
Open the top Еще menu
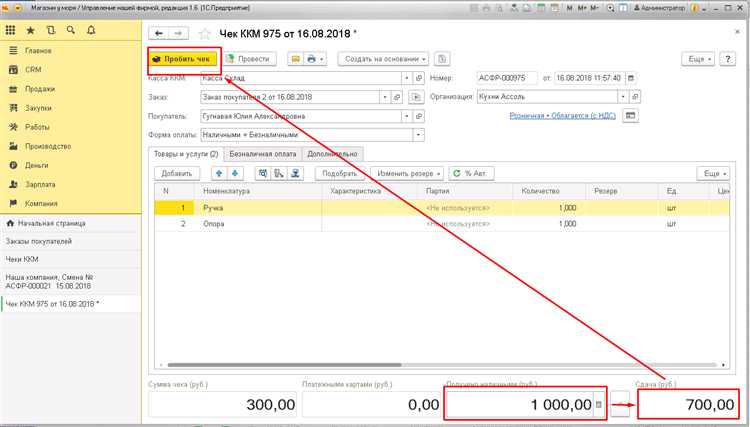pyautogui.click(x=698, y=59)
